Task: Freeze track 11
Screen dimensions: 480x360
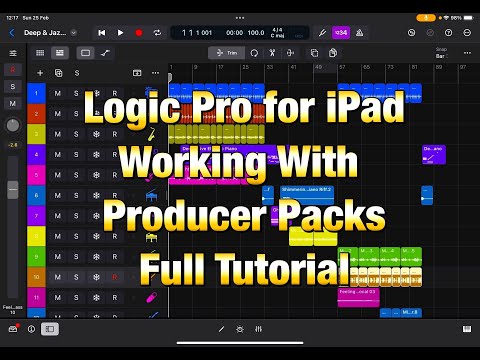Action: 96,298
